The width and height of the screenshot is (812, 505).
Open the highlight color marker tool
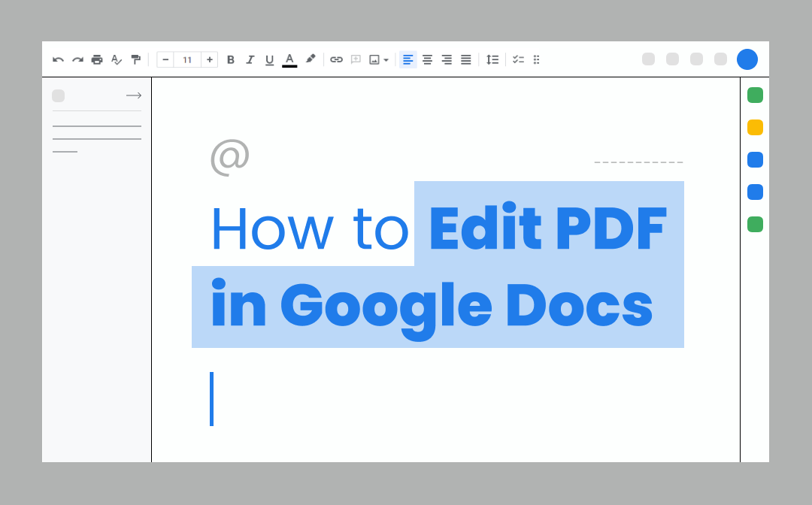[311, 59]
